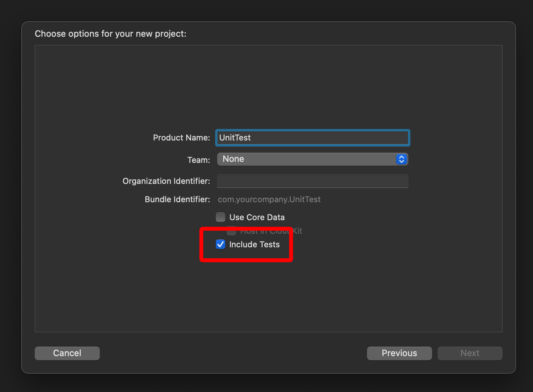Click the Next button
This screenshot has height=392, width=533.
[470, 353]
